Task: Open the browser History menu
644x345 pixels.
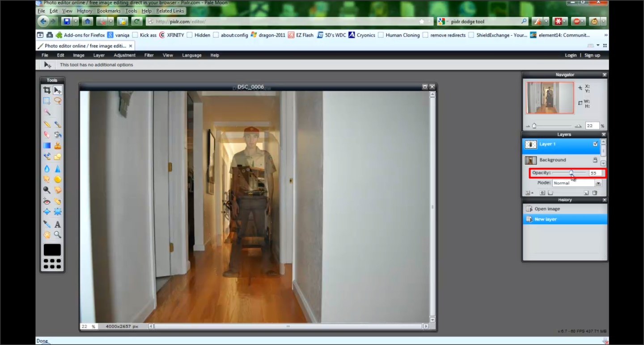Action: 85,11
